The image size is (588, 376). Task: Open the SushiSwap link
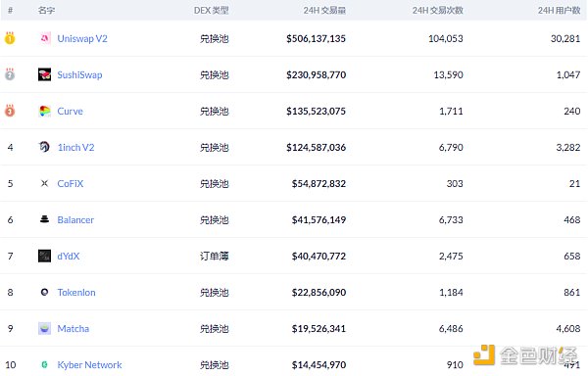pos(79,74)
